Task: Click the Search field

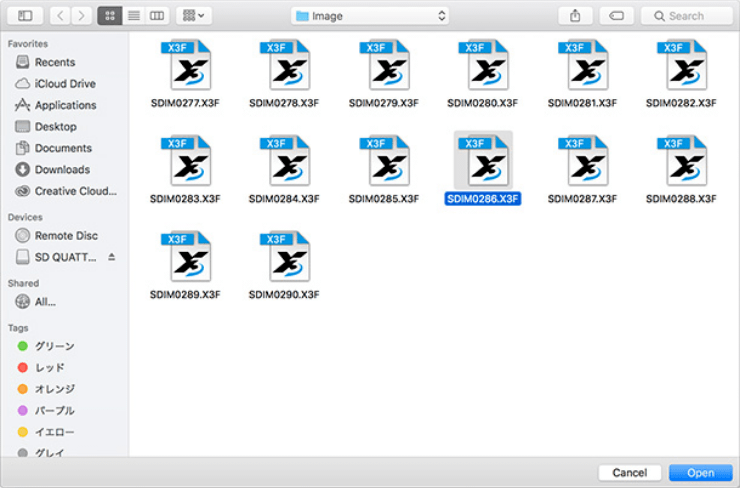Action: coord(686,16)
